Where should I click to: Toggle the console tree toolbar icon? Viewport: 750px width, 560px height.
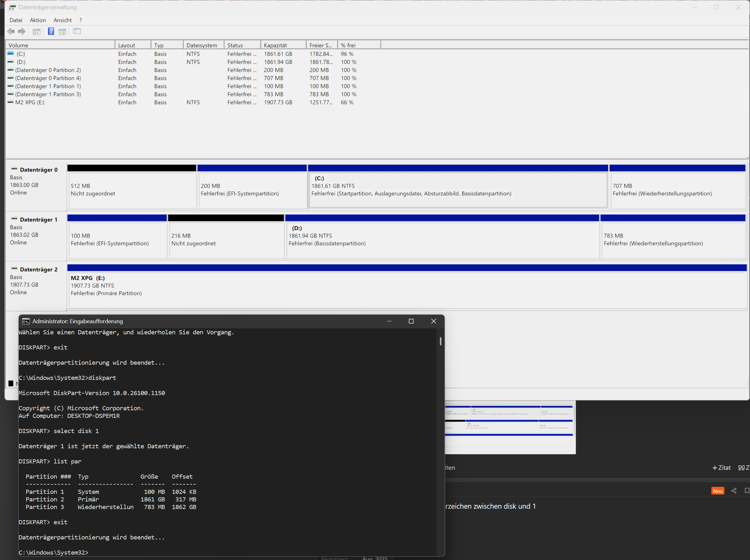tap(36, 32)
